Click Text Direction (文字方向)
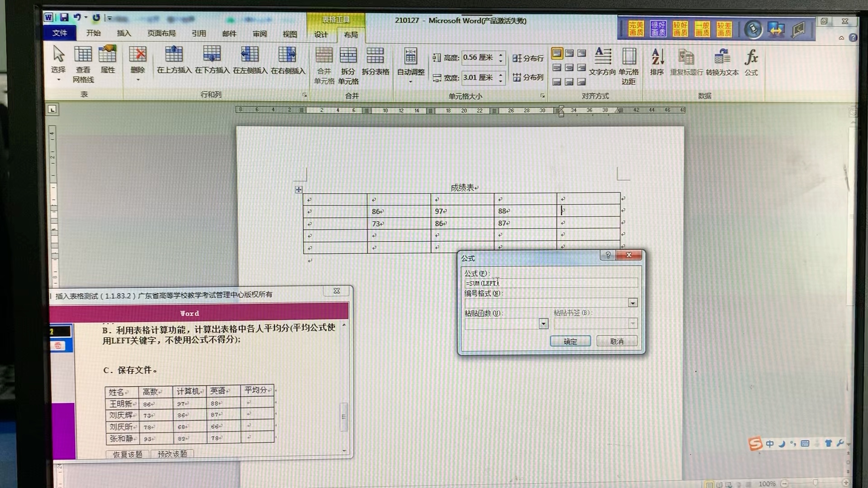868x488 pixels. (x=602, y=61)
